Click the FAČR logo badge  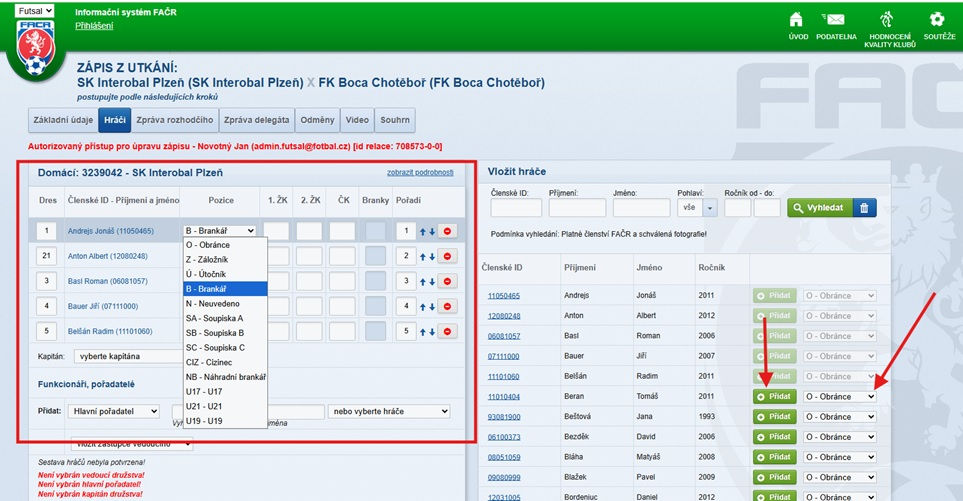tap(35, 48)
